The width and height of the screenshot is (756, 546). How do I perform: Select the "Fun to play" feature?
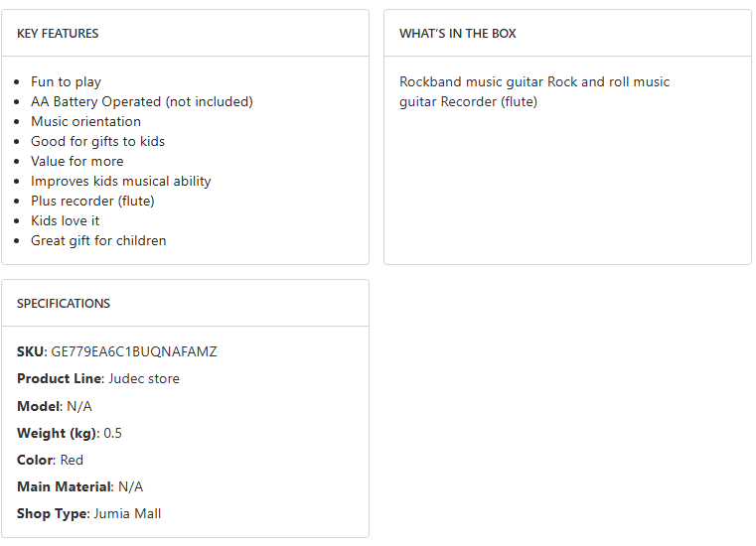click(x=66, y=81)
